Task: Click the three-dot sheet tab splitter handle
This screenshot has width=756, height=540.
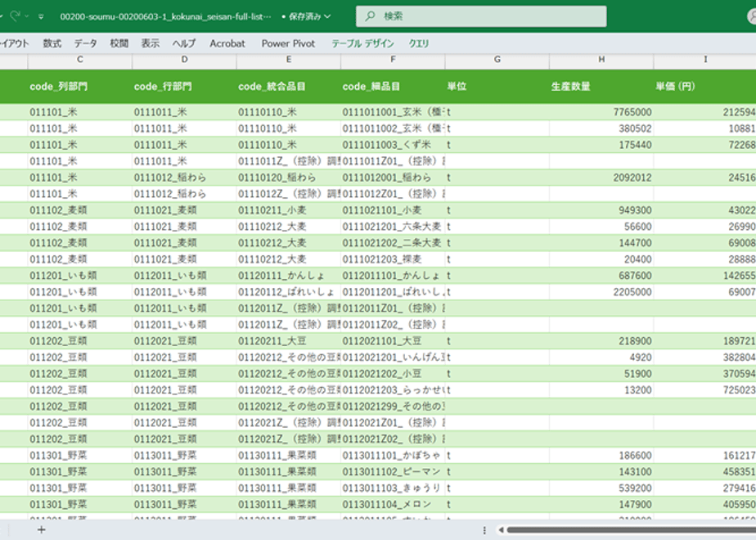Action: 484,529
